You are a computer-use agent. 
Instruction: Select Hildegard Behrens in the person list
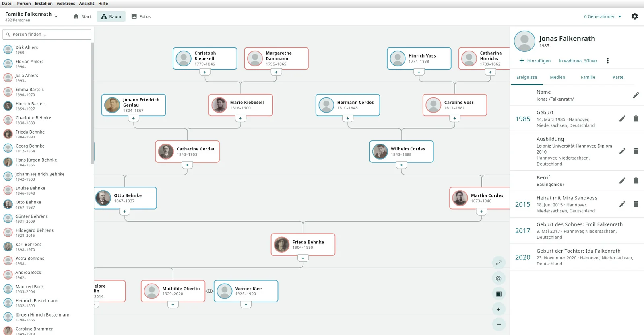pos(47,233)
